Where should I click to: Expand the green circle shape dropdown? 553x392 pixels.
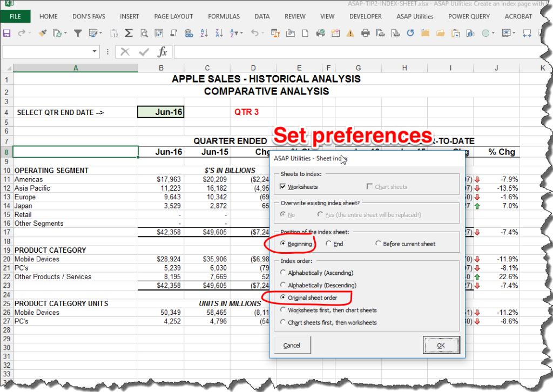[x=494, y=33]
